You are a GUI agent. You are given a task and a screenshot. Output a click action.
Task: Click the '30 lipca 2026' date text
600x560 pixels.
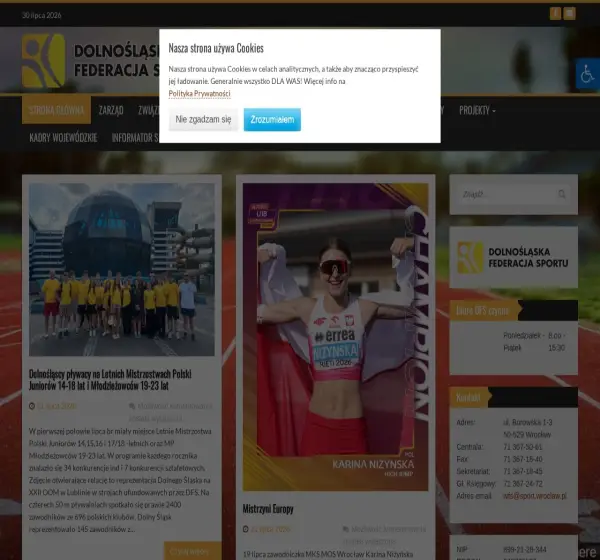(42, 15)
